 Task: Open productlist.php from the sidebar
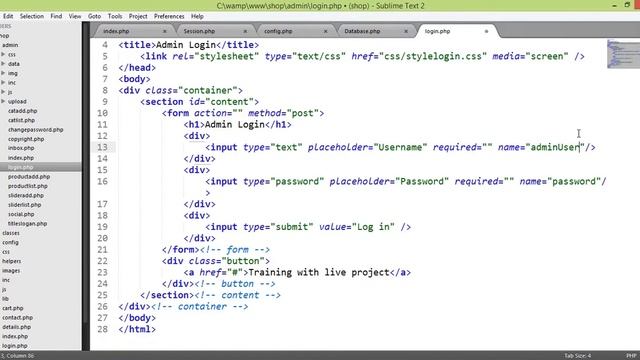click(28, 186)
